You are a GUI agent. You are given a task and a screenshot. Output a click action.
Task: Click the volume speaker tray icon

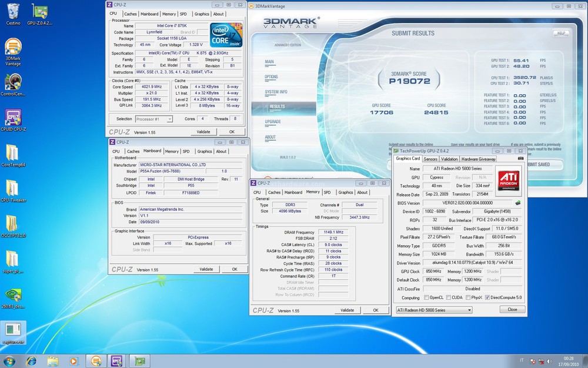point(550,362)
